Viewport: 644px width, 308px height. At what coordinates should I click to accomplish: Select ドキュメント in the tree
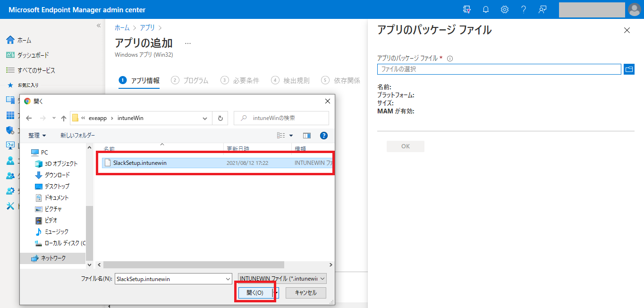click(x=57, y=197)
